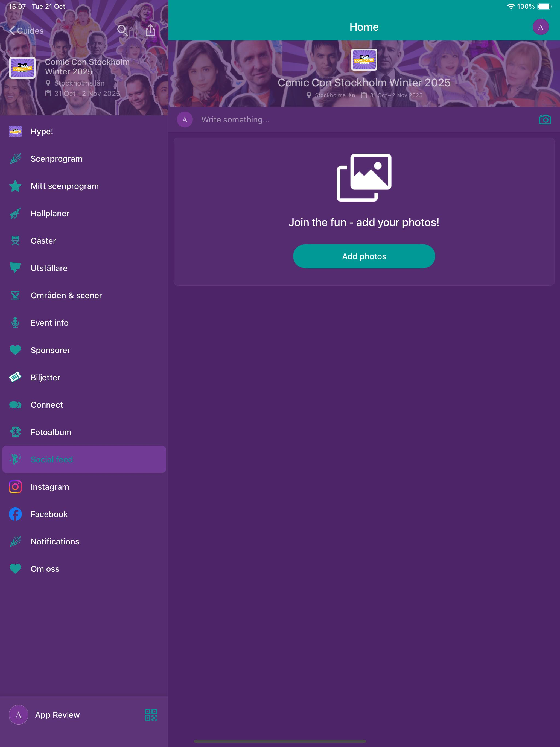The image size is (560, 747).
Task: Click sidebar dates 31 Oct – 2 Nov 2025
Action: click(x=87, y=94)
